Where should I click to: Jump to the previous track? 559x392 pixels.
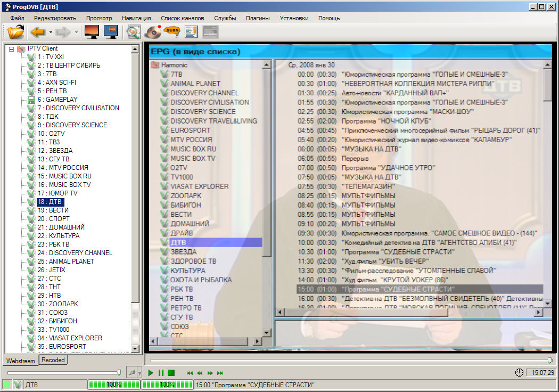(190, 373)
